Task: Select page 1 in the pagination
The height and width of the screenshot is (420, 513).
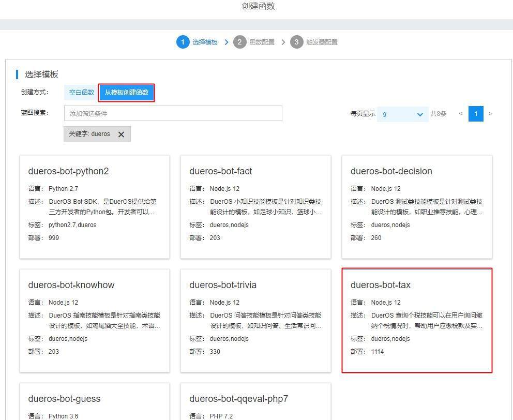Action: pos(476,114)
